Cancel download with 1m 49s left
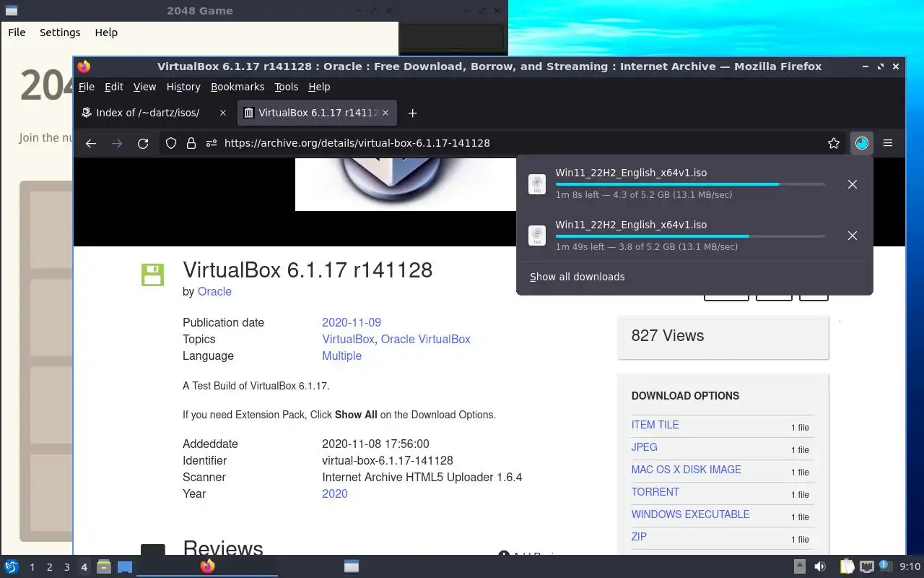This screenshot has height=578, width=924. tap(853, 236)
